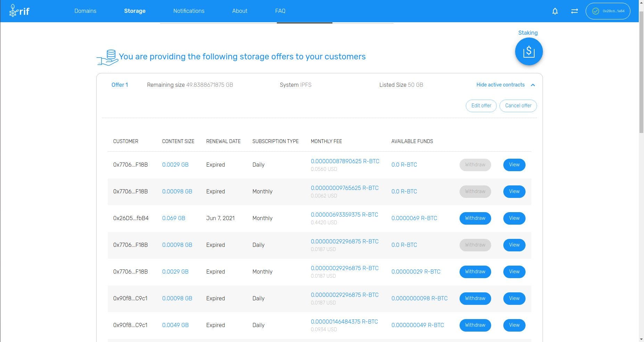Switch to the Notifications tab
Image resolution: width=644 pixels, height=342 pixels.
(x=189, y=11)
